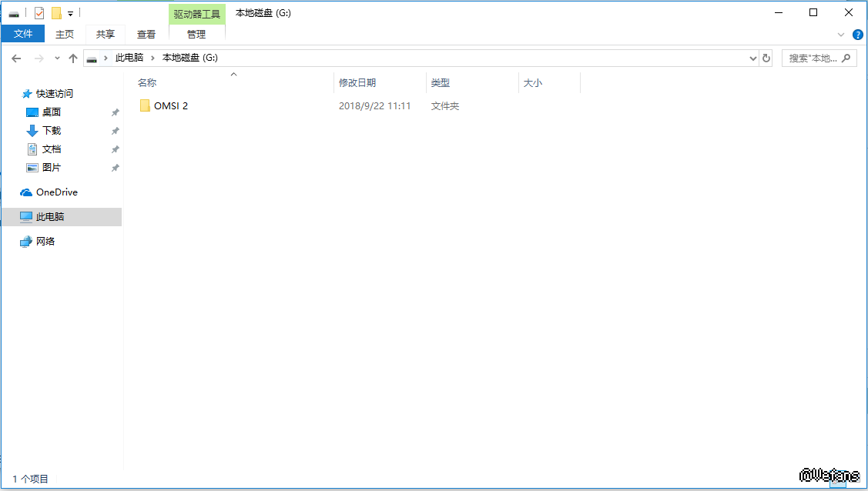Go forward with the right arrow

39,58
